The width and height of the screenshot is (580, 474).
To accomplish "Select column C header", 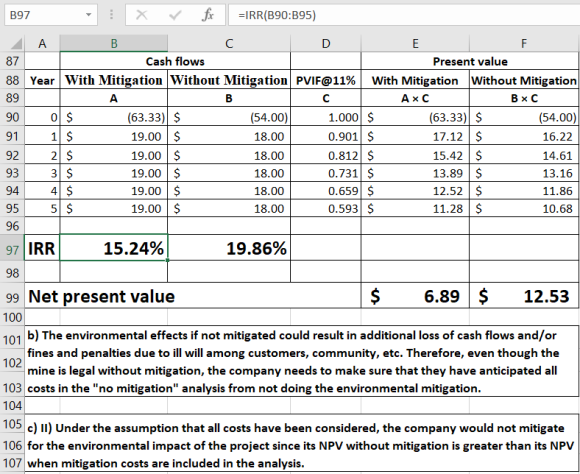I will [x=229, y=44].
